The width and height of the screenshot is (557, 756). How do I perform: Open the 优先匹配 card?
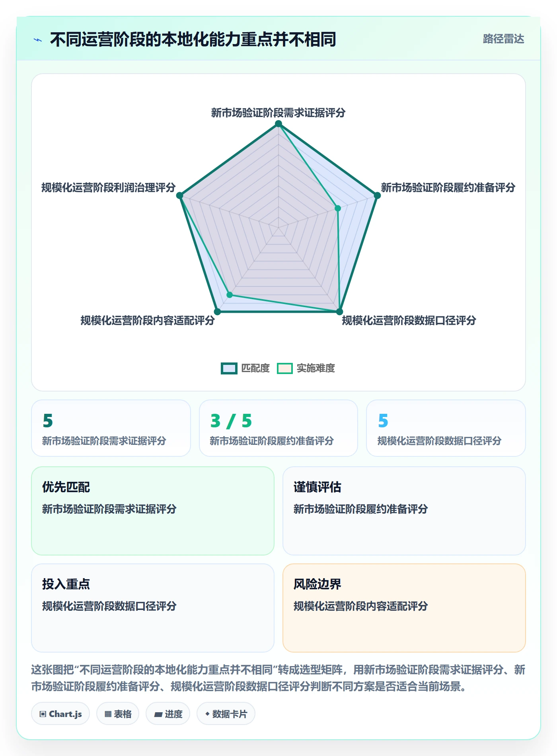point(153,511)
